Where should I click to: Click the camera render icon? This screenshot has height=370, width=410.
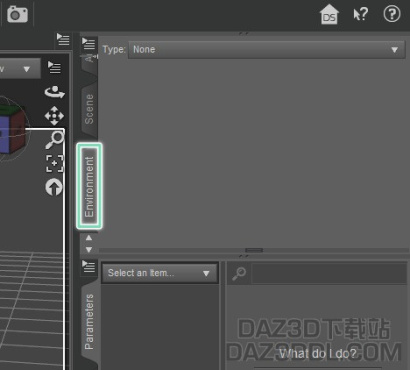pos(17,14)
